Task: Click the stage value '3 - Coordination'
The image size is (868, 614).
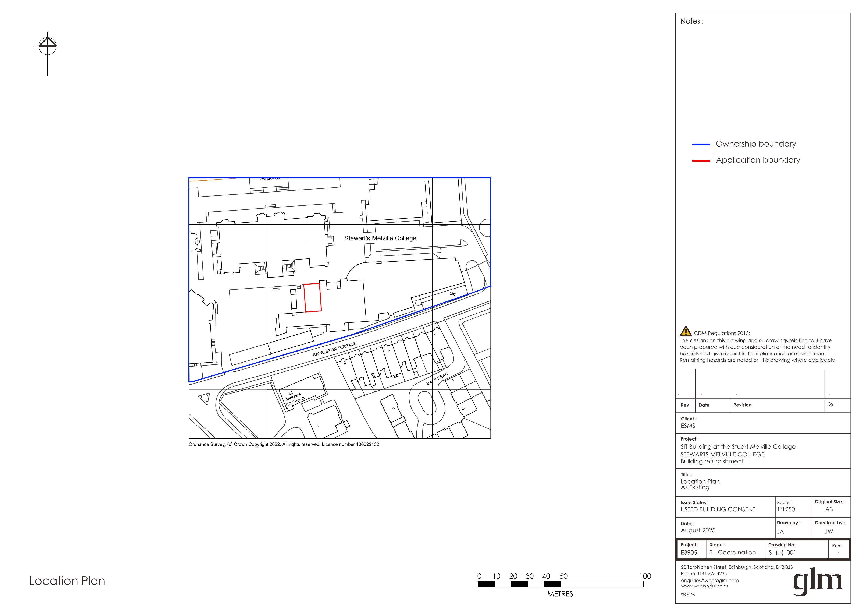Action: [733, 553]
